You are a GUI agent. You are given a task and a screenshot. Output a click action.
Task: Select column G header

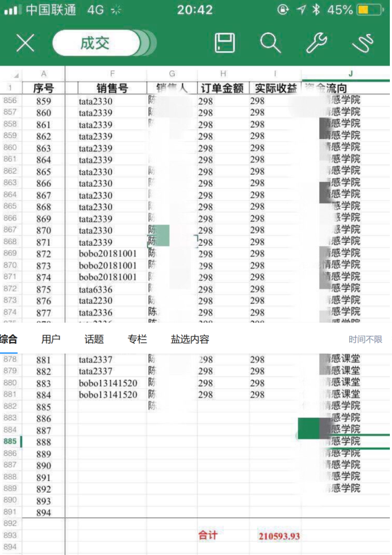172,74
